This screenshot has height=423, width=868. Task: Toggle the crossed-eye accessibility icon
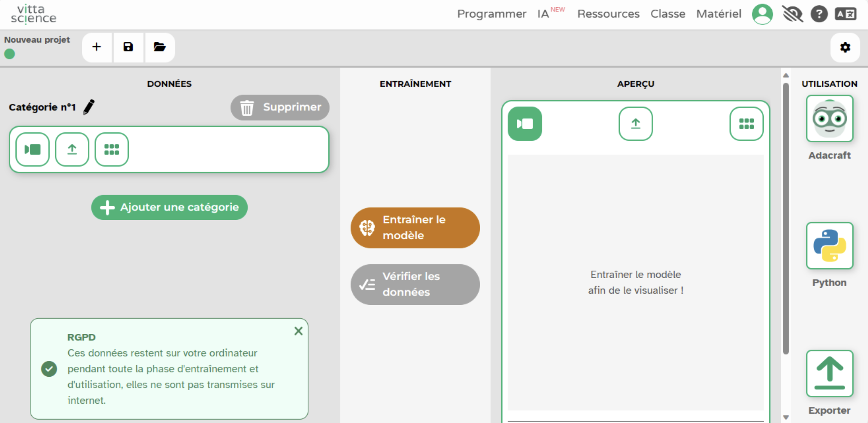792,14
